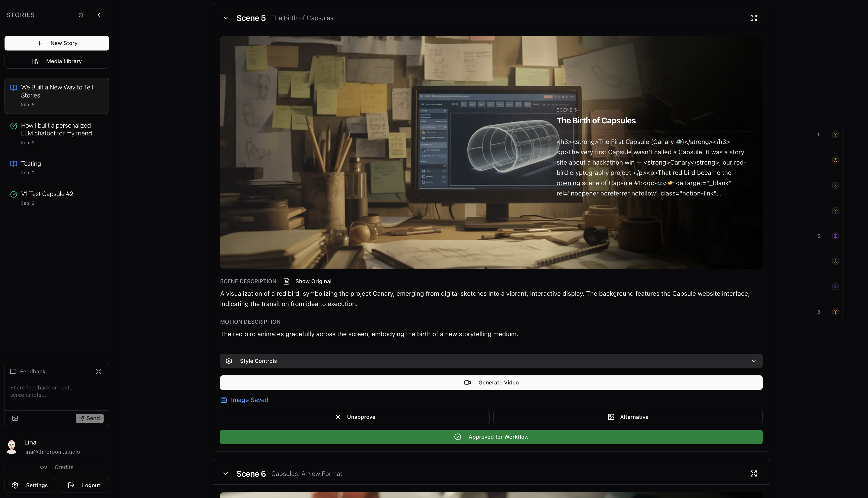Click the scene 1 marker icon
The image size is (868, 498).
835,135
